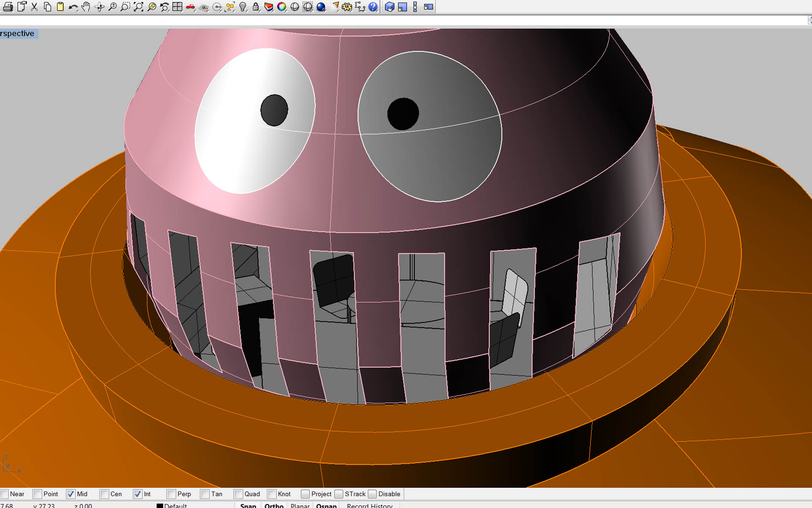Click the Default layer name in status bar

pyautogui.click(x=176, y=505)
